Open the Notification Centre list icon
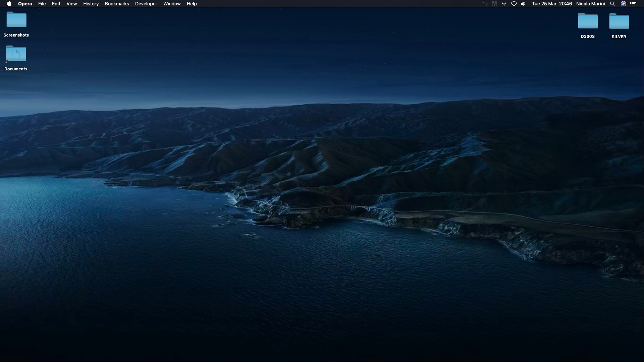Viewport: 644px width, 362px height. [x=633, y=4]
